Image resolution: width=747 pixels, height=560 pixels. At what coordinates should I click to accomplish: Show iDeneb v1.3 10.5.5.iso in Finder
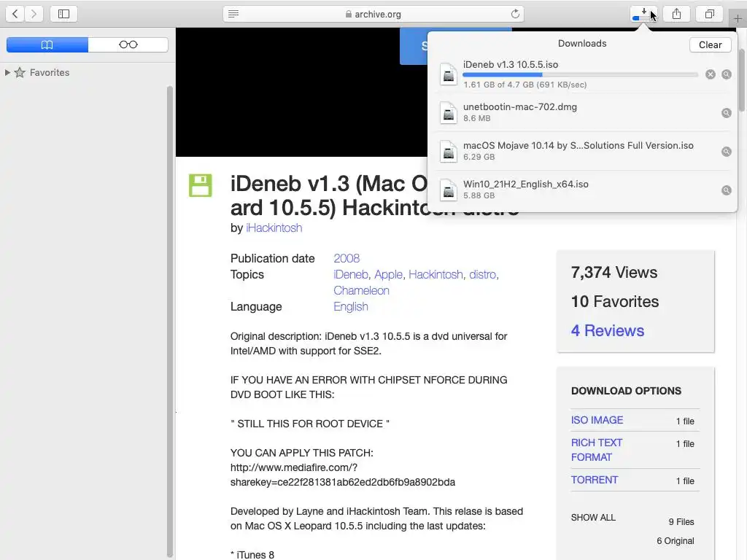(726, 74)
